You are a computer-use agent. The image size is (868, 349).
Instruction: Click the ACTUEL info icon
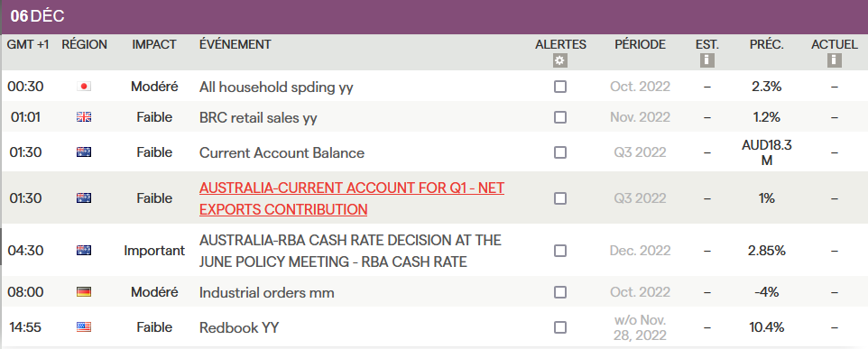pos(835,60)
